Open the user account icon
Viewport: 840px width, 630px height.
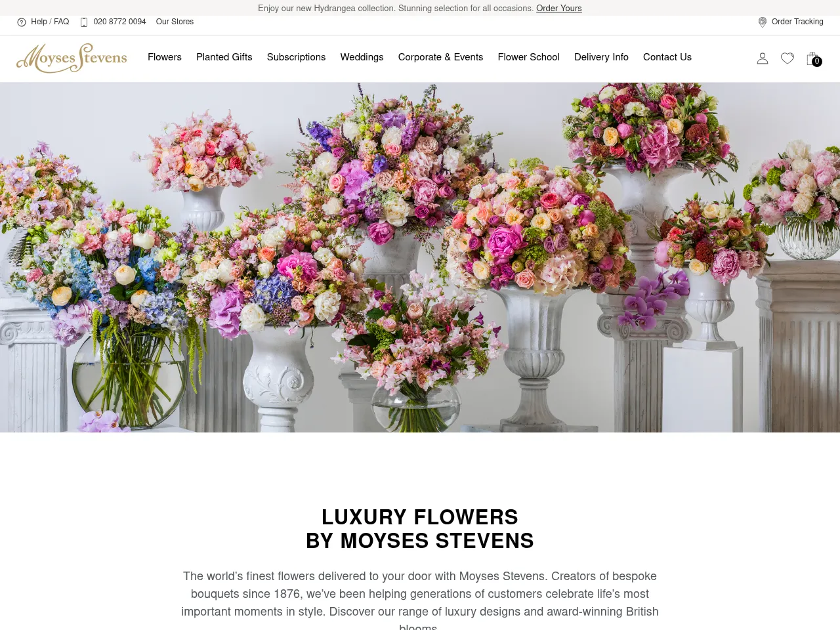[x=762, y=58]
